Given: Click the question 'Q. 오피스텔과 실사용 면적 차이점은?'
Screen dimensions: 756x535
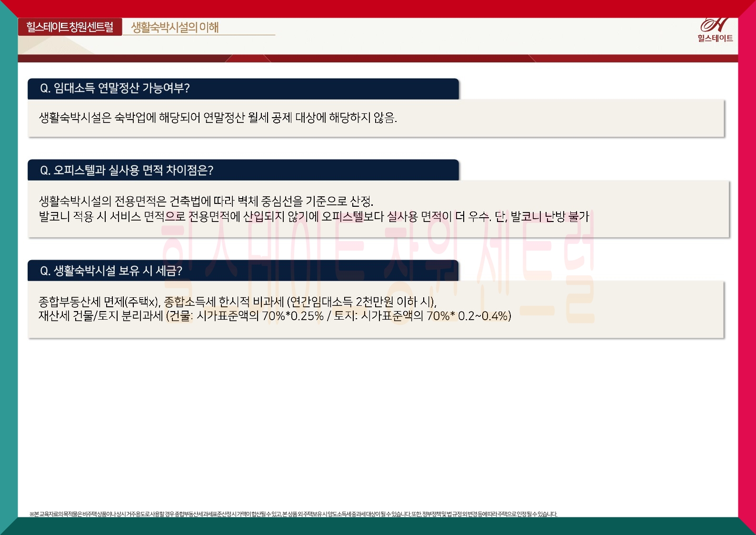Looking at the screenshot, I should coord(127,170).
